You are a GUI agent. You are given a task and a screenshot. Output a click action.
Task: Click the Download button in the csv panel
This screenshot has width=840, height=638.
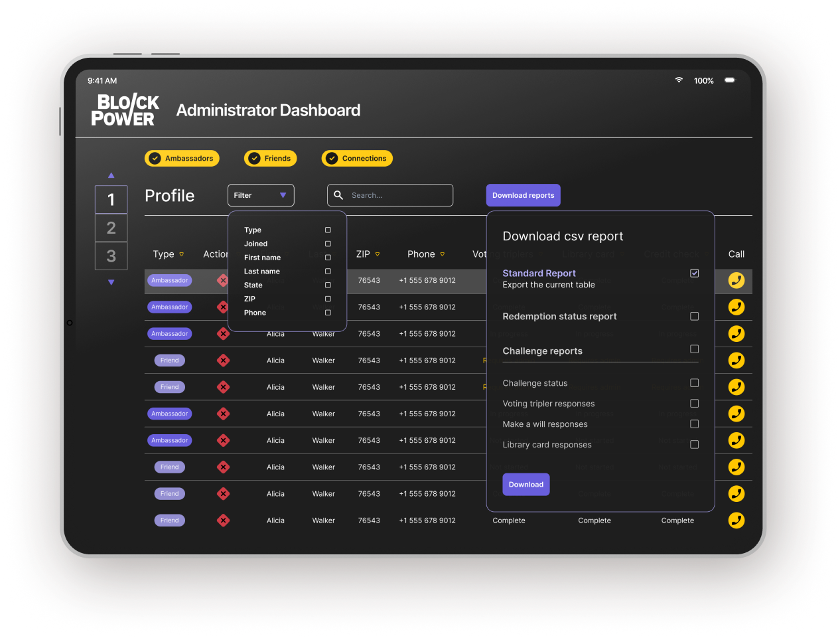(525, 485)
